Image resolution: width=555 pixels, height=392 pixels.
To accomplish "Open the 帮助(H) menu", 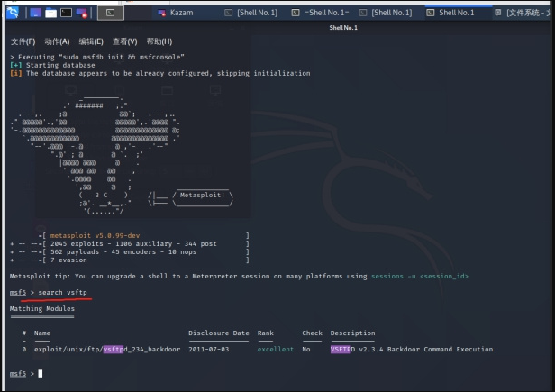I will [x=159, y=41].
